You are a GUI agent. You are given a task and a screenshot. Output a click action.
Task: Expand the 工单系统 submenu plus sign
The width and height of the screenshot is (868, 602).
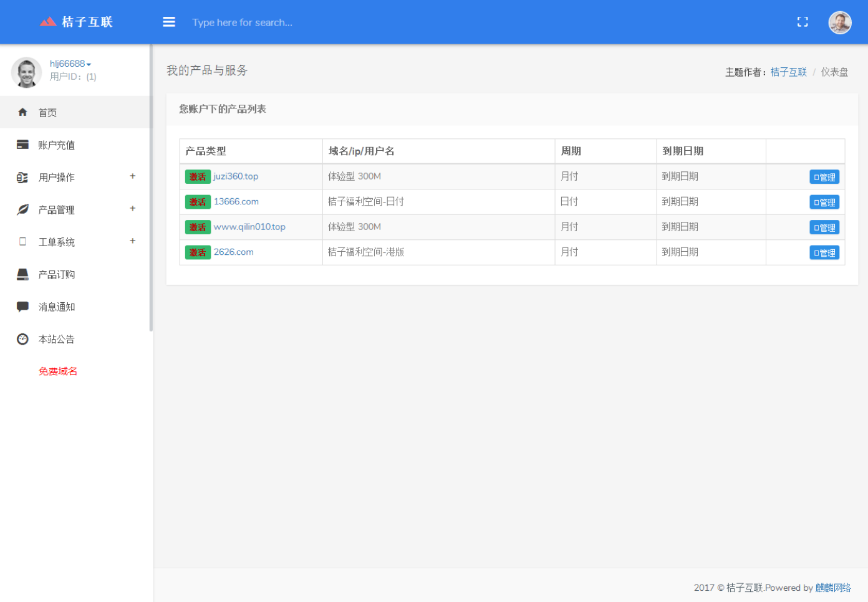132,241
